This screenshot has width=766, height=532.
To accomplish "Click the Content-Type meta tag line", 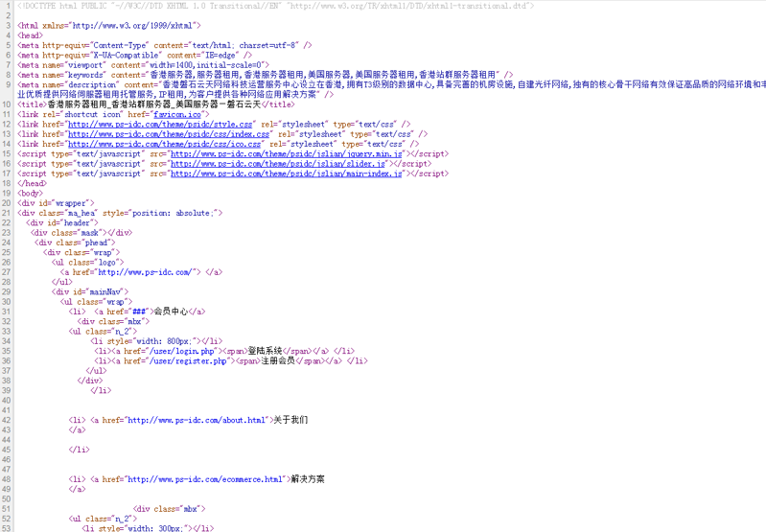I will click(x=164, y=45).
